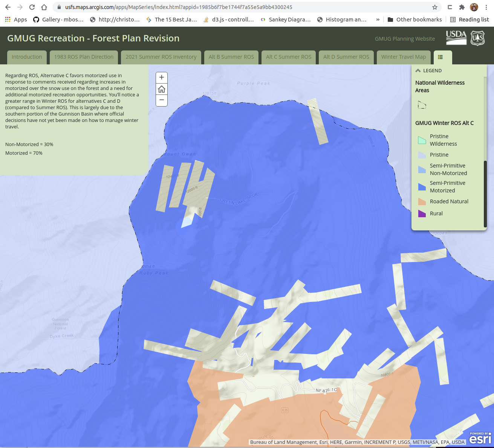Click the USDA logo

pos(456,37)
